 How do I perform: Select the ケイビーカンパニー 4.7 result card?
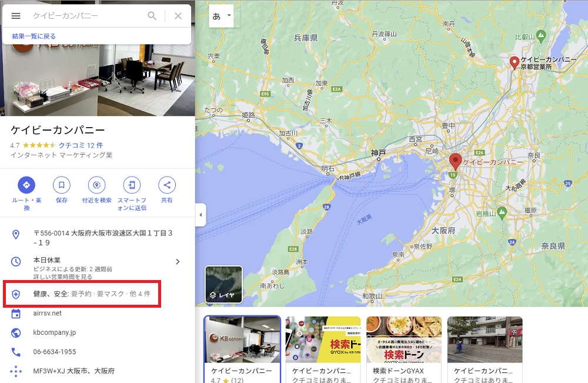242,349
